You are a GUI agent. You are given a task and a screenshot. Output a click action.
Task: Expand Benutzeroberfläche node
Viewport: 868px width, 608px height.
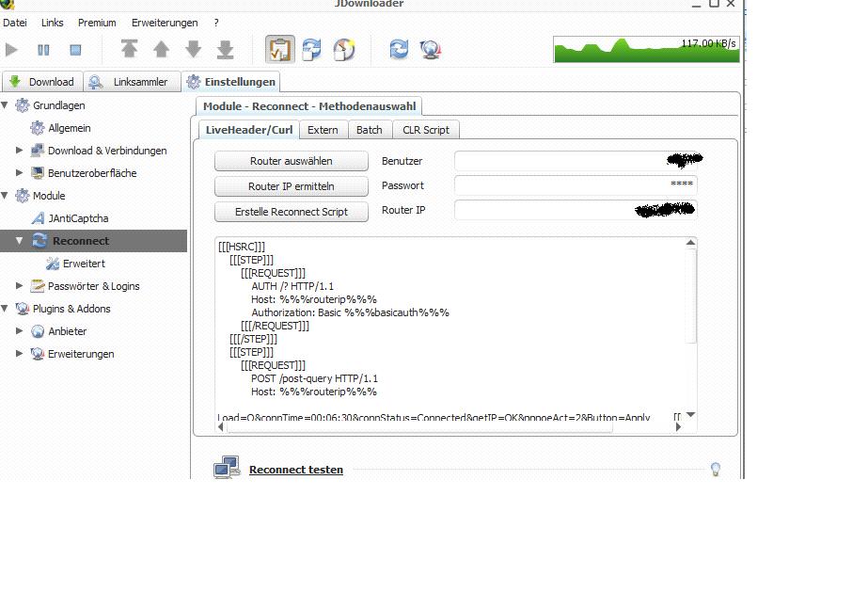coord(20,173)
